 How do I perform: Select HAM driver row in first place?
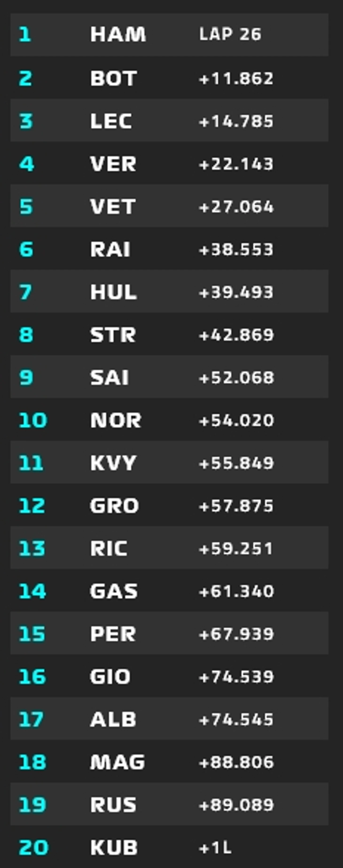coord(169,35)
